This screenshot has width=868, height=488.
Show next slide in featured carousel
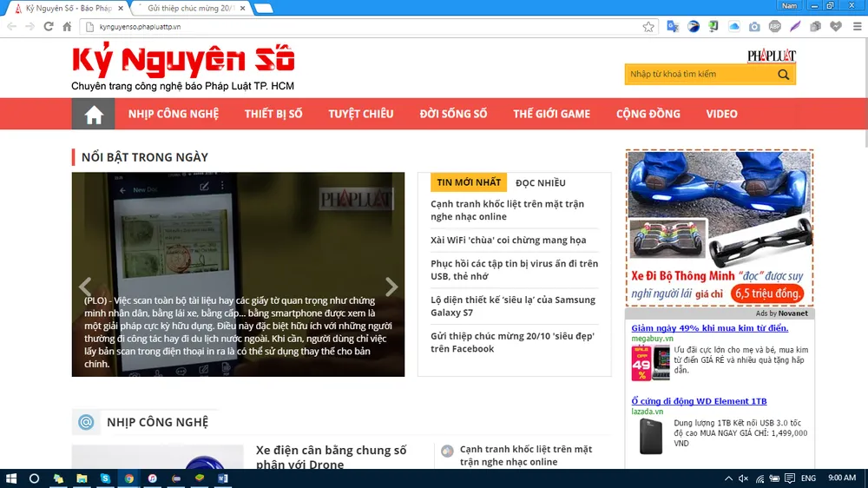click(x=391, y=287)
